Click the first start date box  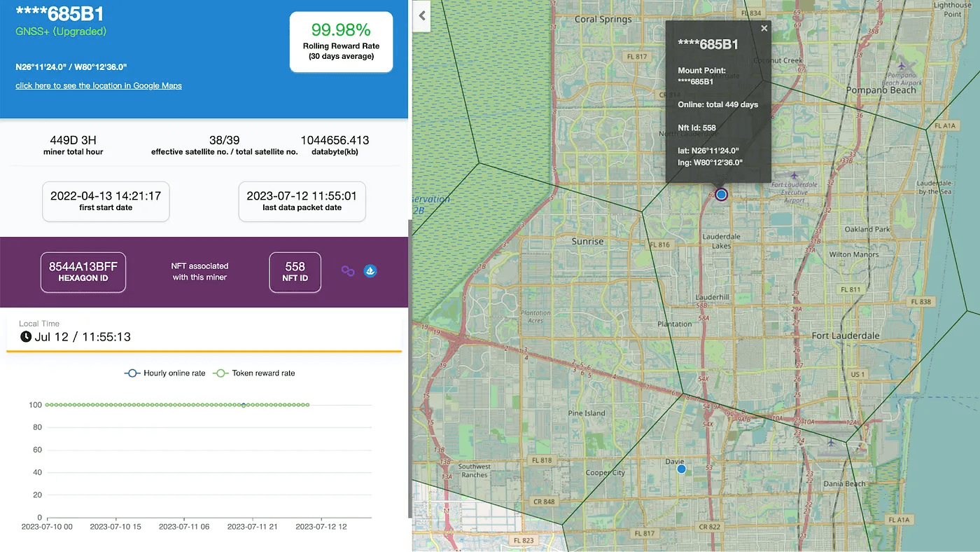pyautogui.click(x=106, y=201)
